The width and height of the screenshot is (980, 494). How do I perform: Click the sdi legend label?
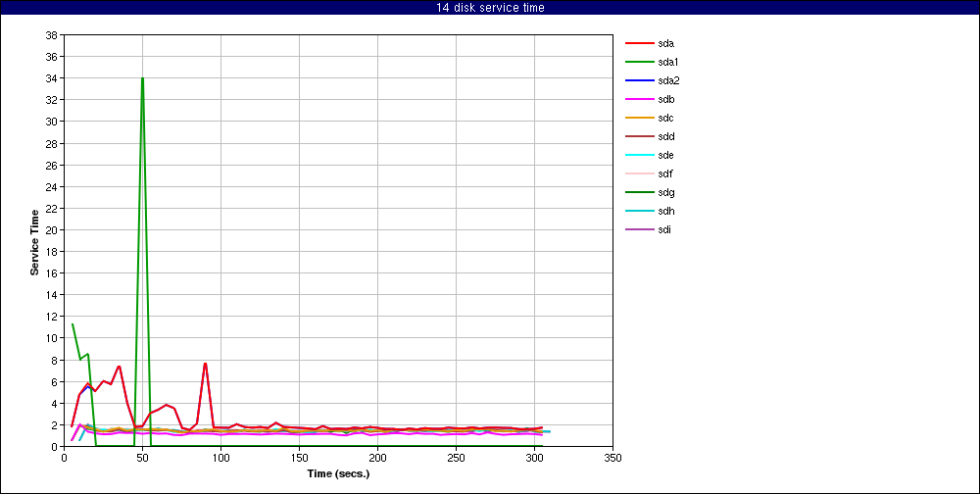point(664,229)
